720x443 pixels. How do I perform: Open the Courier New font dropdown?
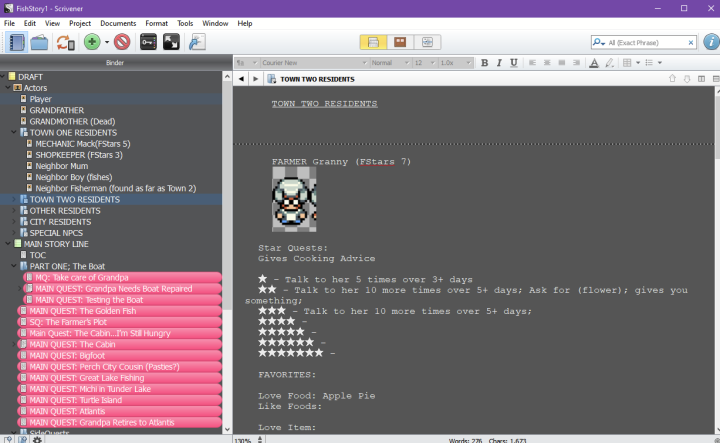point(314,63)
